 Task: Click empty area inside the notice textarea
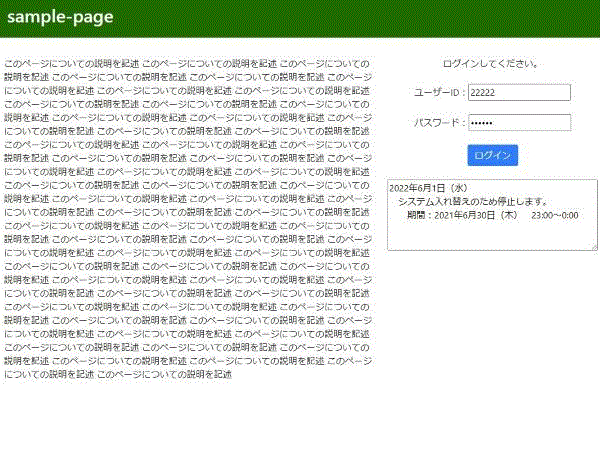[490, 236]
